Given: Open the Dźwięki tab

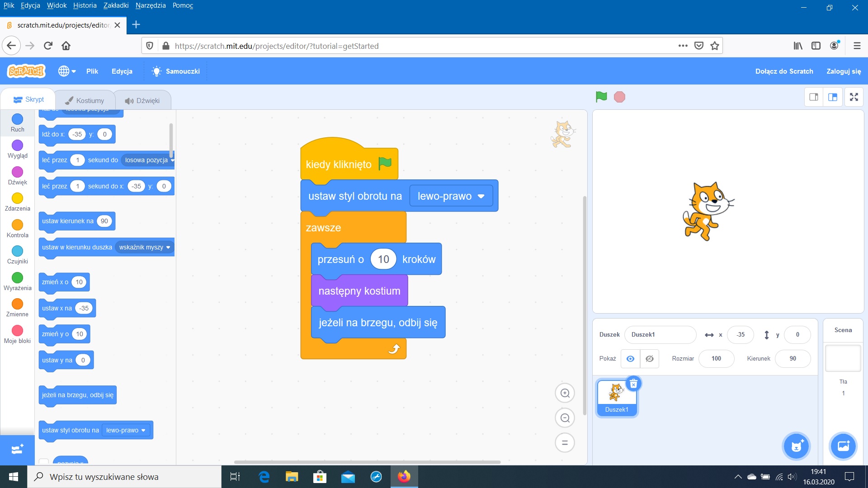Looking at the screenshot, I should pos(142,100).
